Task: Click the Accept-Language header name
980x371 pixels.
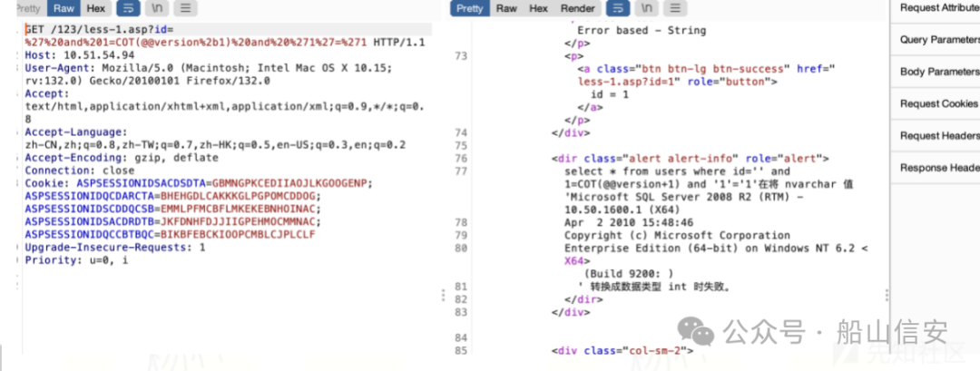Action: click(x=75, y=132)
